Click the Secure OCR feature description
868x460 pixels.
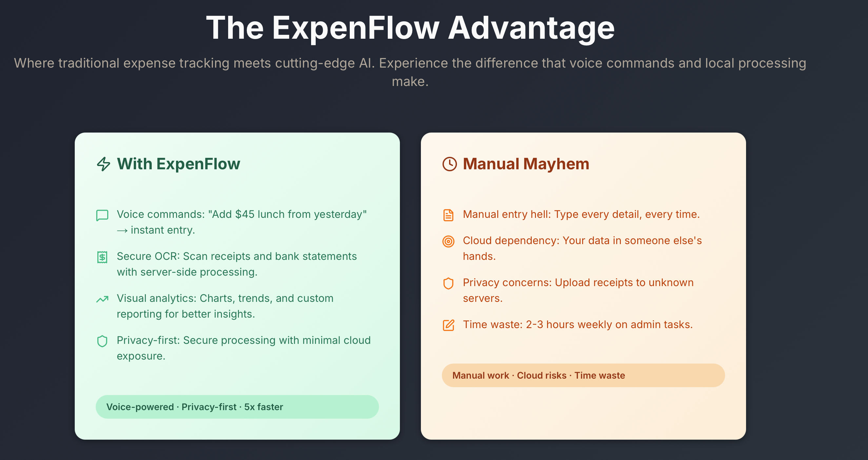tap(237, 264)
